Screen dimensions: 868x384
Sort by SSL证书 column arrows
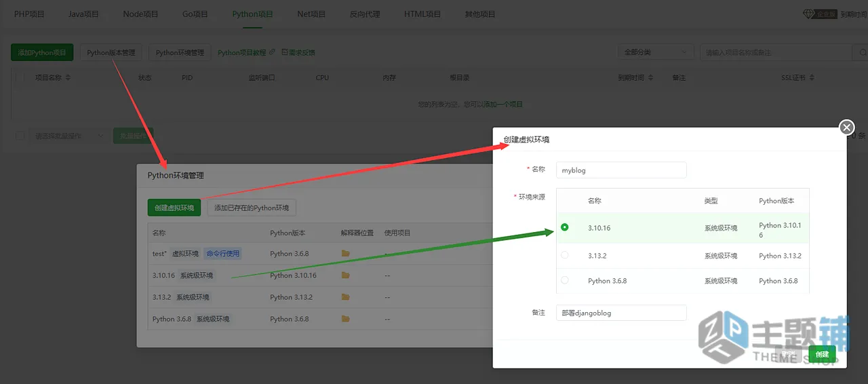coord(812,78)
